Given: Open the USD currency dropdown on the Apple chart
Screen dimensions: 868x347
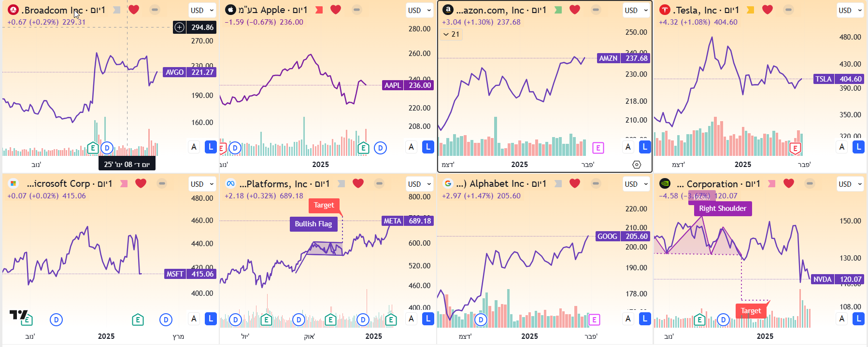Looking at the screenshot, I should point(419,10).
